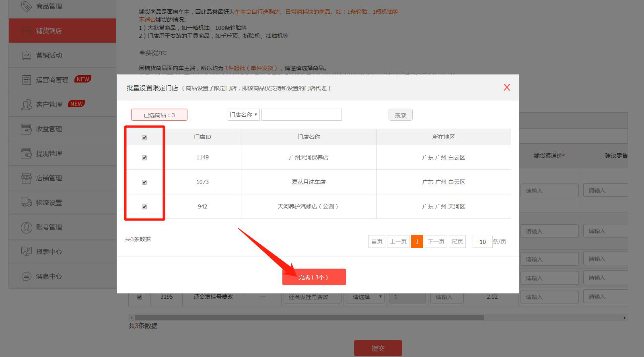Open 运营商管理 menu item
The width and height of the screenshot is (644, 357).
tap(52, 80)
